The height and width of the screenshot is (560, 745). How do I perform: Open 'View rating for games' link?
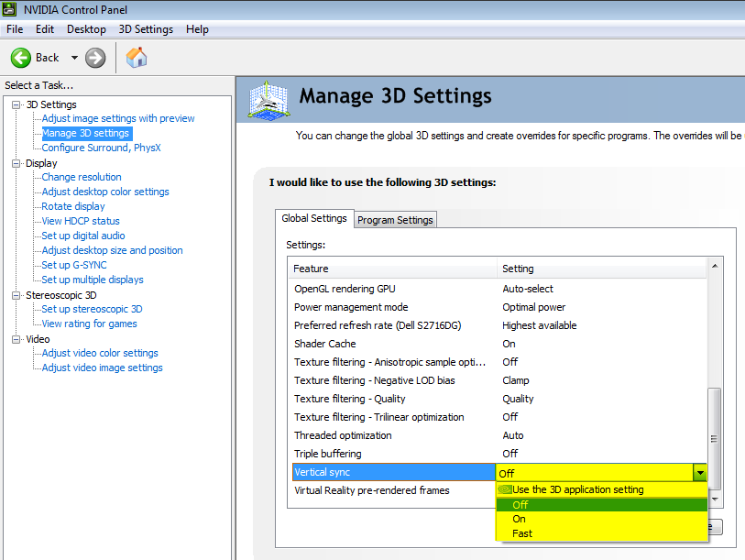click(89, 324)
